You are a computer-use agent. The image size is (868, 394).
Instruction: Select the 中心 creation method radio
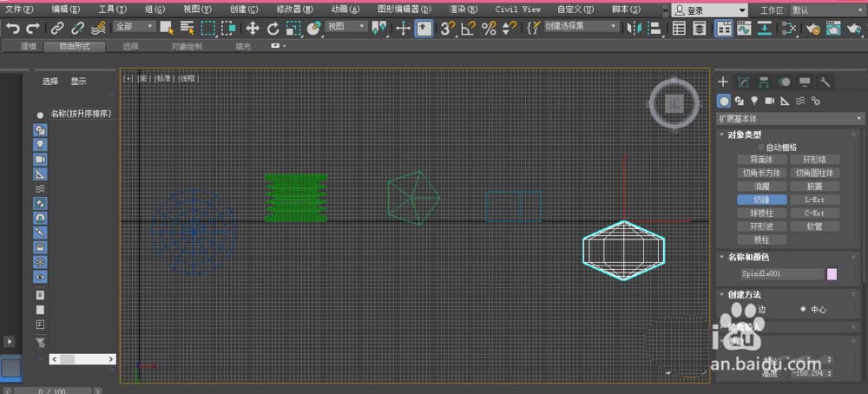click(x=803, y=309)
